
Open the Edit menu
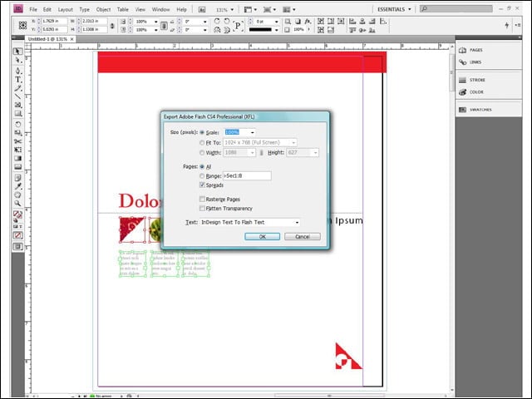(x=47, y=9)
